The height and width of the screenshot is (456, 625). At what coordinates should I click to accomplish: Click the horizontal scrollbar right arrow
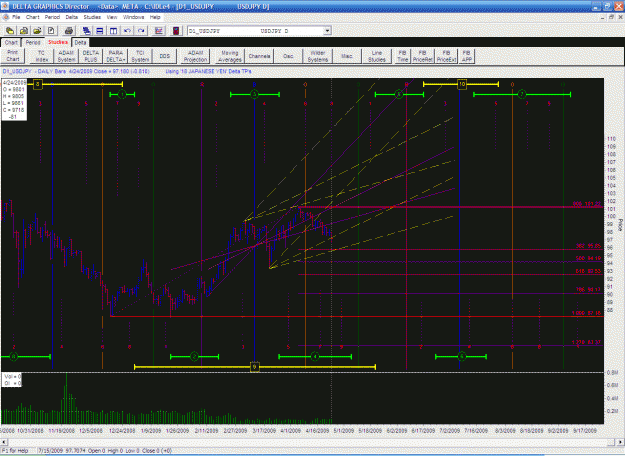coord(621,442)
